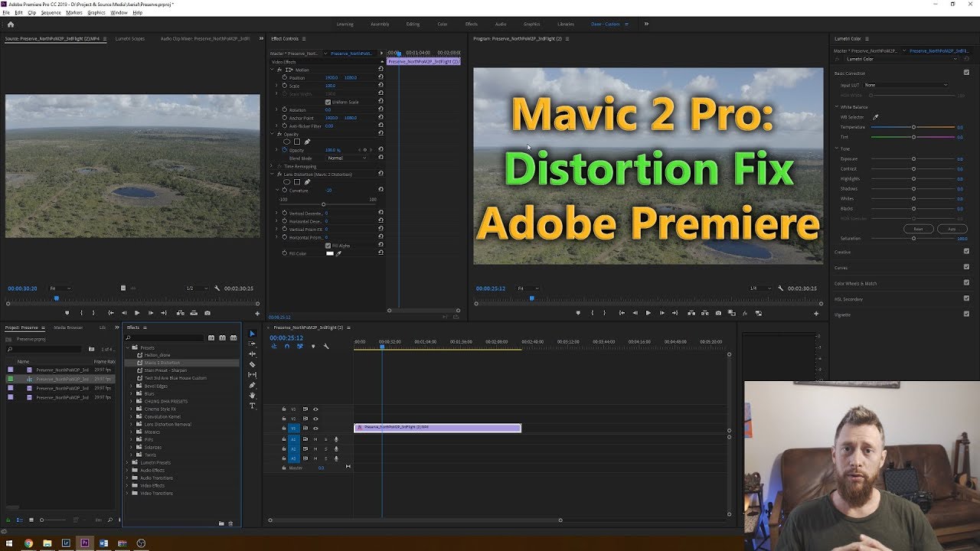Toggle V1 track output eye
The image size is (980, 551).
(x=315, y=429)
